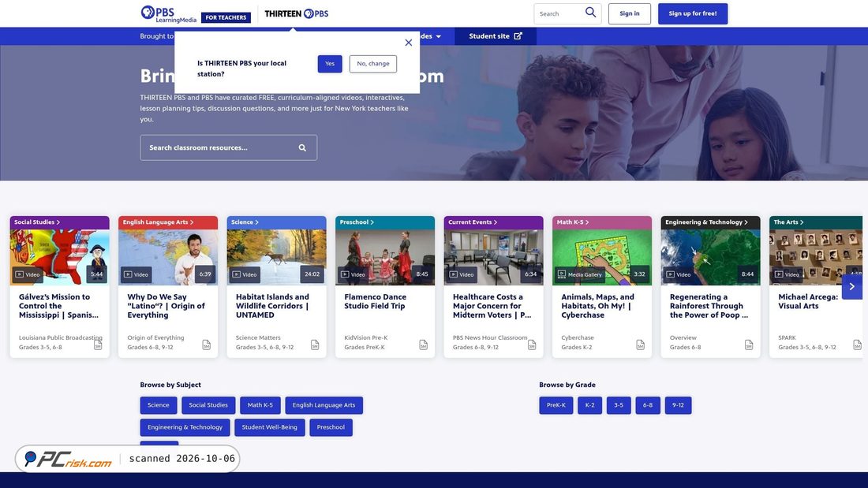The image size is (868, 488).
Task: Click the THIRTEEN PBS station logo
Action: (x=296, y=14)
